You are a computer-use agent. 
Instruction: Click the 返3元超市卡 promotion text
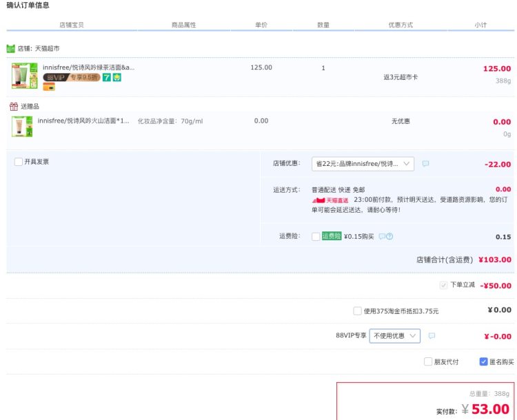click(401, 77)
